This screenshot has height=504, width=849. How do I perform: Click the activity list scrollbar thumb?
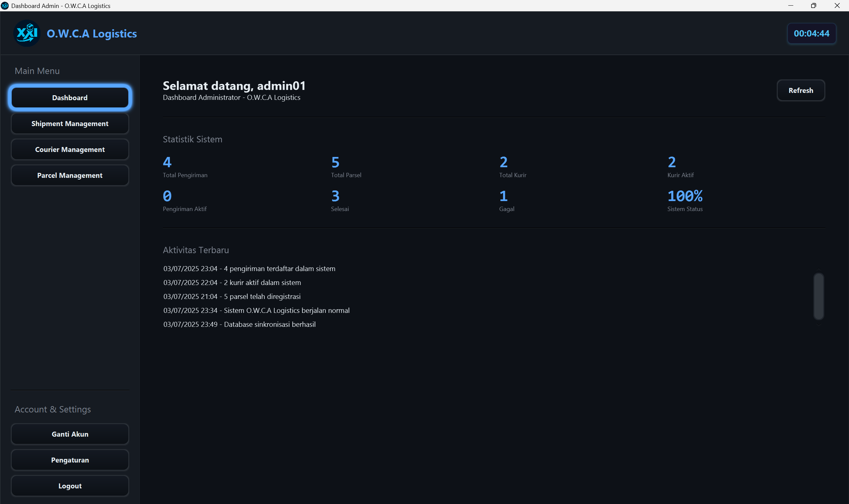click(818, 296)
